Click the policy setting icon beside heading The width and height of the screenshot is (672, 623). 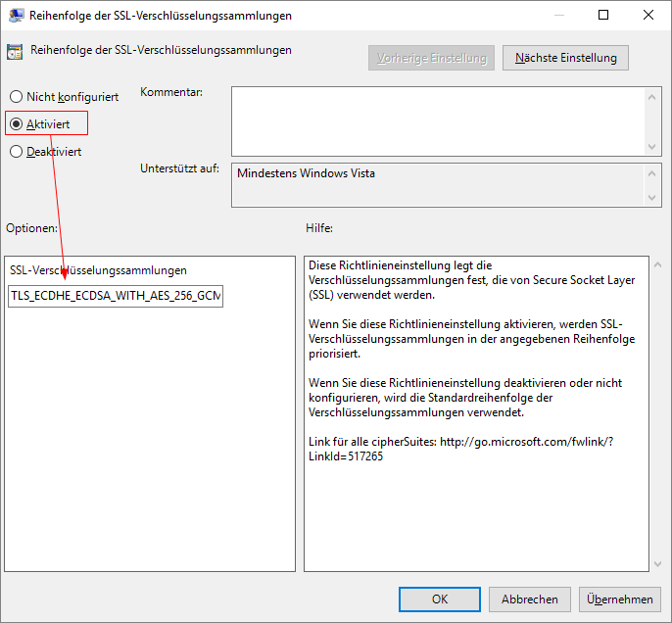pyautogui.click(x=16, y=51)
